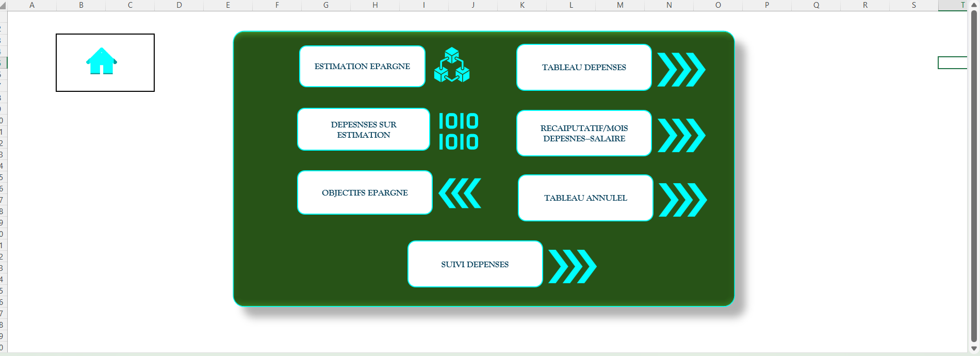The height and width of the screenshot is (356, 980).
Task: Click the arrows next to TABLEAU DEPENSES
Action: coord(681,69)
